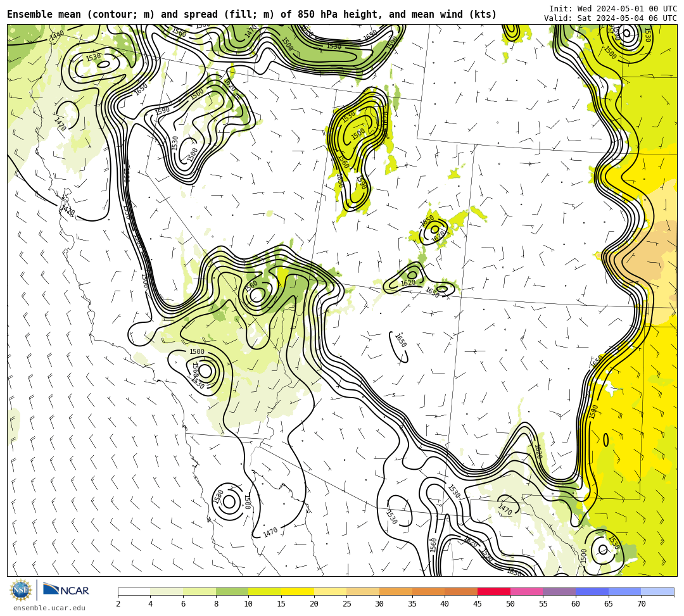Click colorbar tick label "35"

412,604
